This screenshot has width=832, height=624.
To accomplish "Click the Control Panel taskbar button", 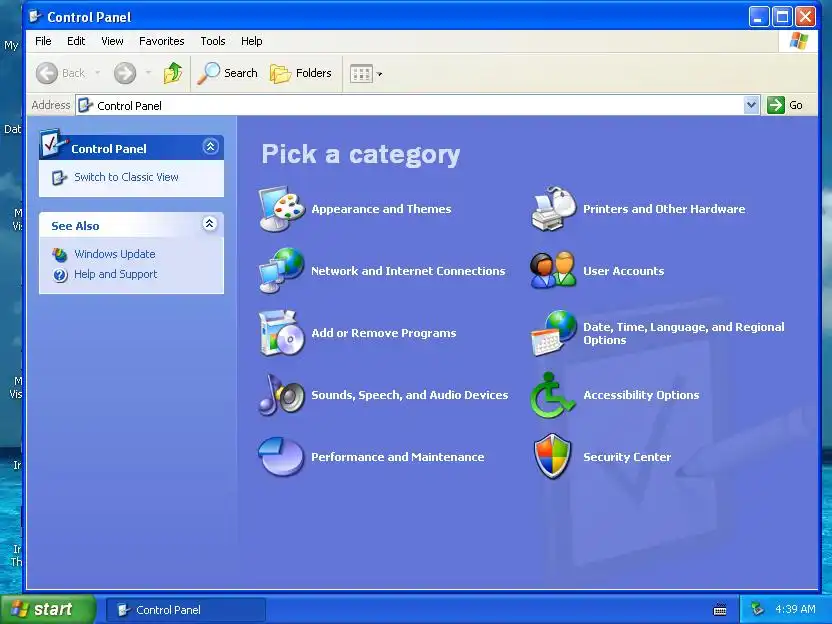I will point(185,610).
